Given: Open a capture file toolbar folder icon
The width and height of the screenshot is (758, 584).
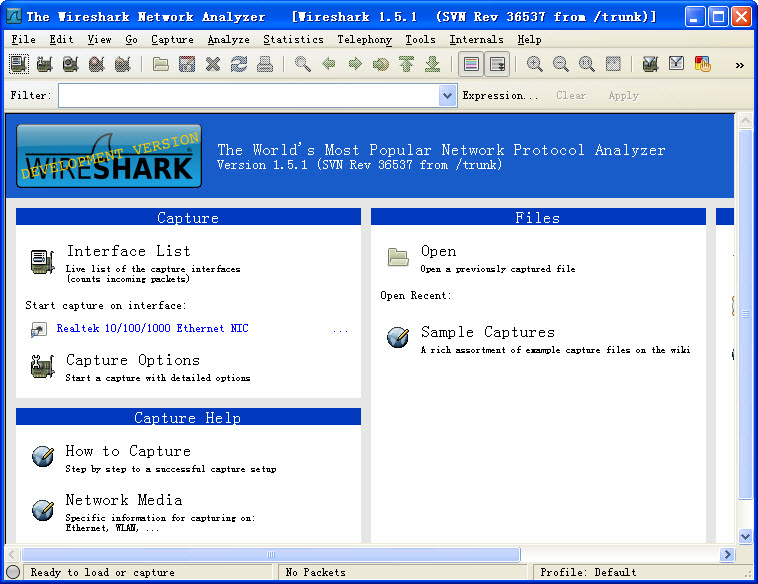Looking at the screenshot, I should pyautogui.click(x=161, y=64).
